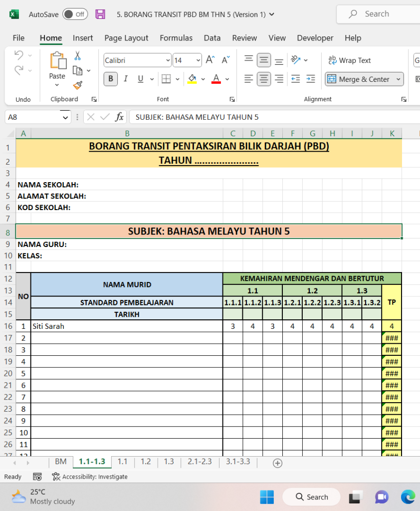Viewport: 420px width, 511px height.
Task: Turn on AutoSave
Action: point(75,14)
